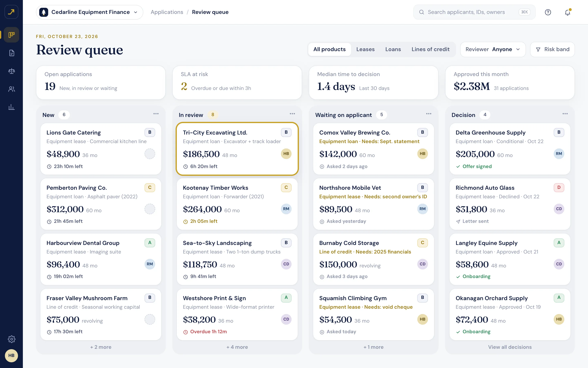The height and width of the screenshot is (368, 588).
Task: Click the arrow app logo
Action: 11,12
